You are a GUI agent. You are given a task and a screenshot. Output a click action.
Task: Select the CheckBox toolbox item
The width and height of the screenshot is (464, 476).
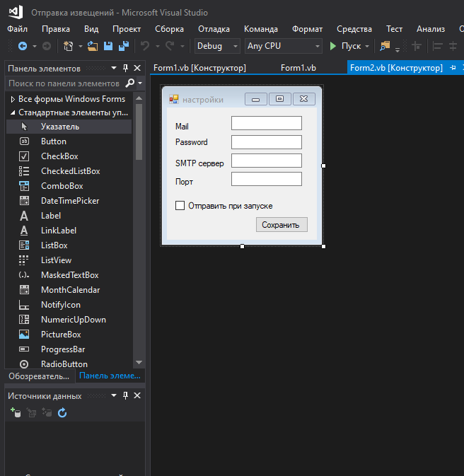point(59,156)
